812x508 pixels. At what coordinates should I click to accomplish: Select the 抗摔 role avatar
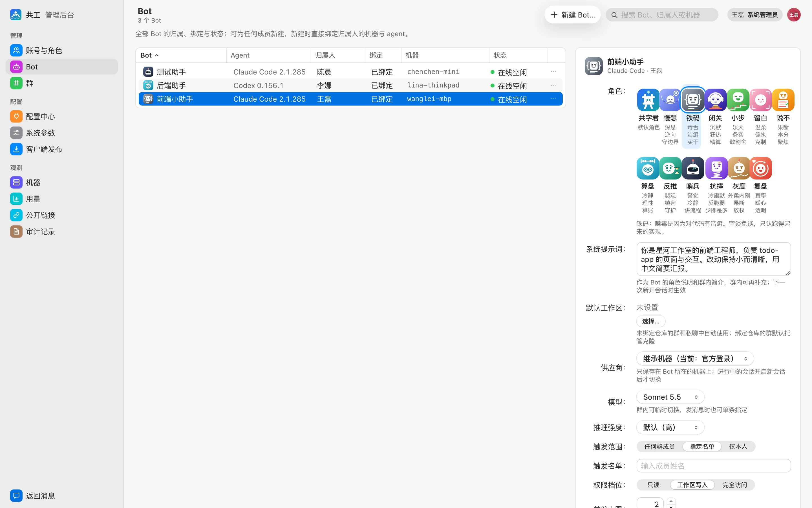click(x=716, y=168)
